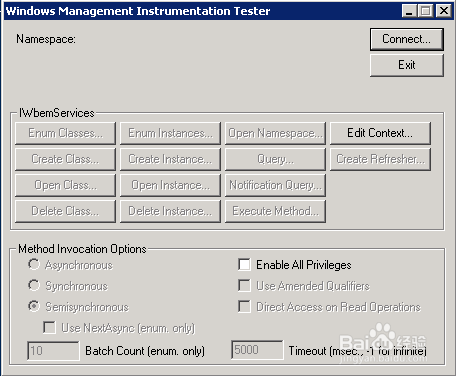Click the Open Class button
The width and height of the screenshot is (456, 376).
pyautogui.click(x=65, y=185)
